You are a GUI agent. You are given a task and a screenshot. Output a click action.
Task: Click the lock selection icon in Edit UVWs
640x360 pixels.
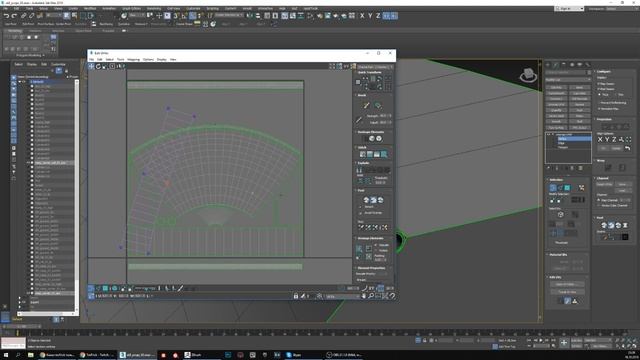[x=296, y=296]
